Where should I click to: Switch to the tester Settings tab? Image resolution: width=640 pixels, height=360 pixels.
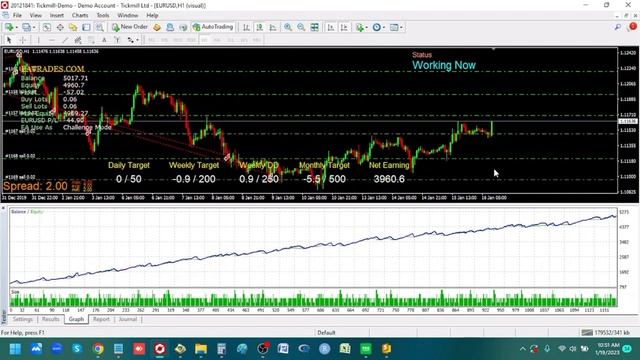point(22,319)
